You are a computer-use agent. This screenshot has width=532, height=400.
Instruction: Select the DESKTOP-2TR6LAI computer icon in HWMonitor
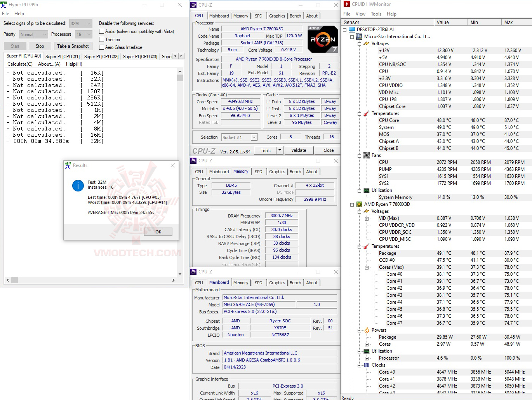352,30
